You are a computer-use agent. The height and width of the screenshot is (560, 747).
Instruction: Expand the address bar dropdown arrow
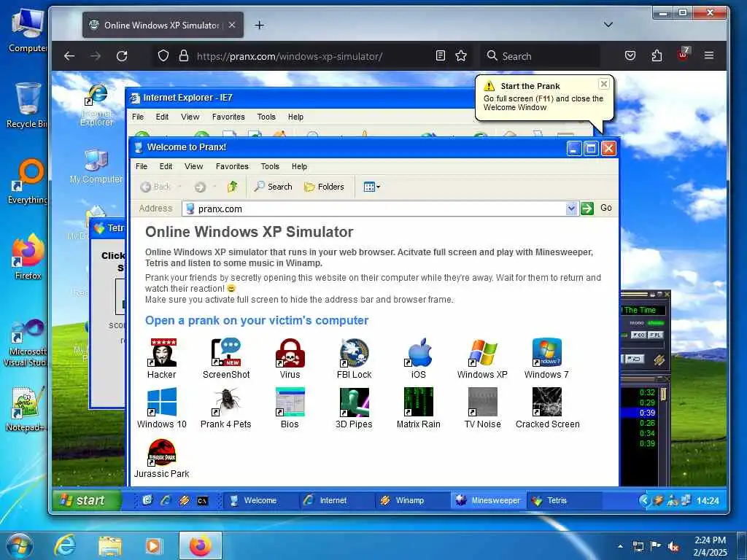(x=571, y=208)
